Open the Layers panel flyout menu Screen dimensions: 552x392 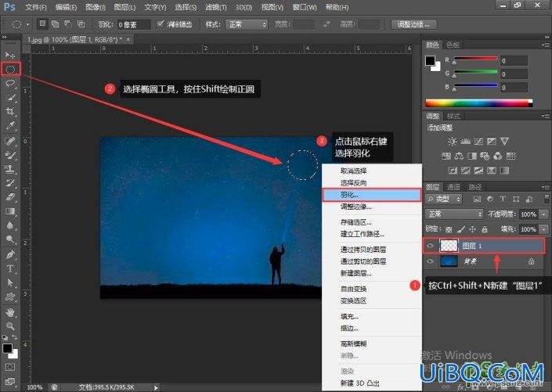[546, 187]
